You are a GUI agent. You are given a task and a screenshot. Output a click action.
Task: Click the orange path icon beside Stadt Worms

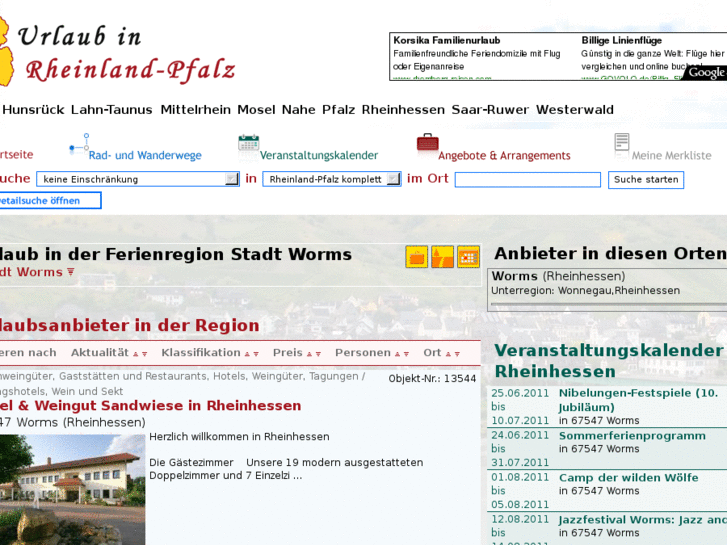pos(443,257)
